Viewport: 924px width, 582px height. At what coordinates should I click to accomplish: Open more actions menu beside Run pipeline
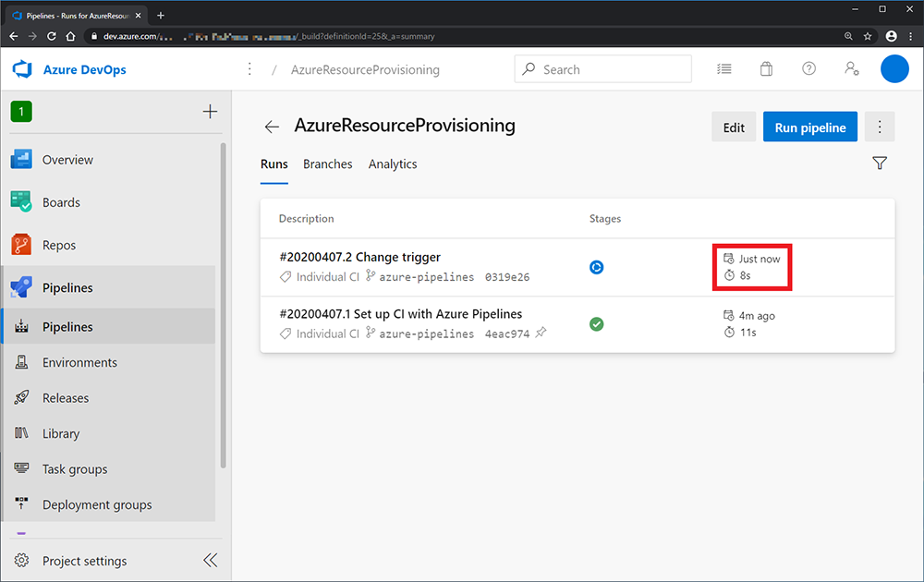880,127
